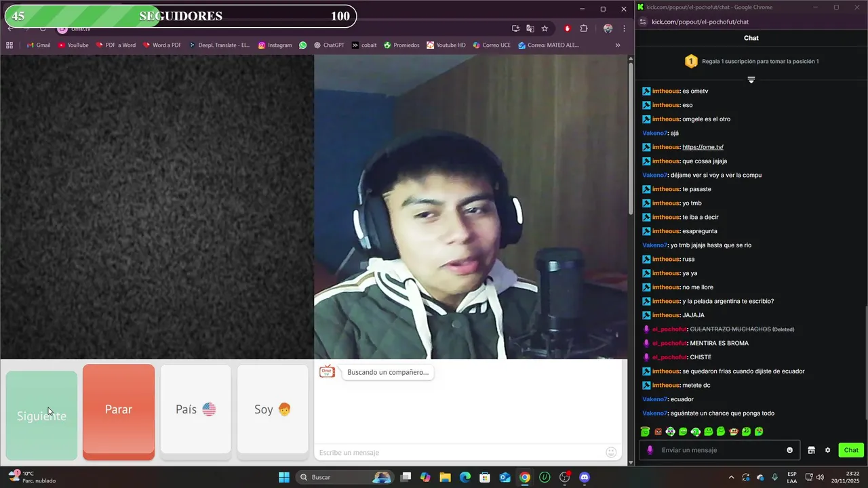Image resolution: width=868 pixels, height=488 pixels.
Task: Open the ChatGPT bookmark
Action: click(x=329, y=45)
